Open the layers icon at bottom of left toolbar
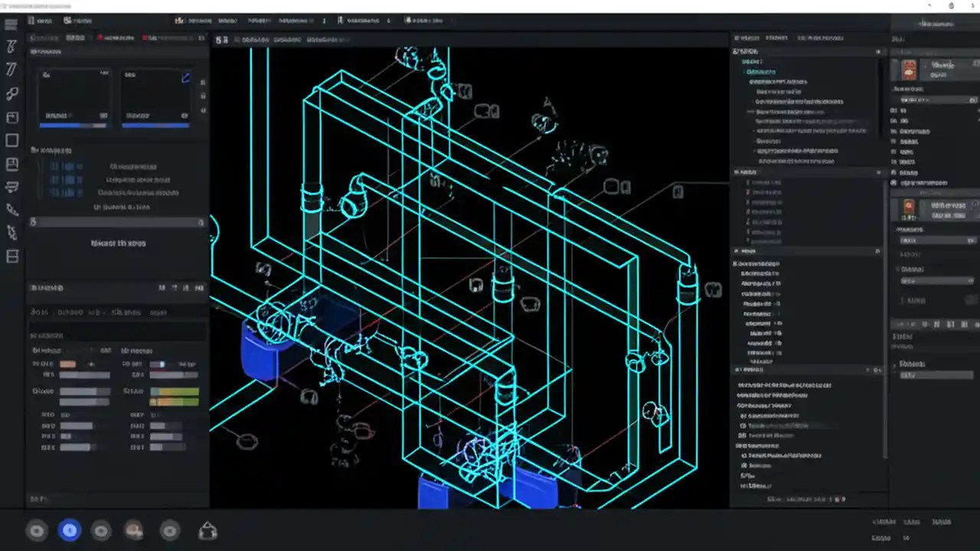Screen dimensions: 980x551 (11, 257)
